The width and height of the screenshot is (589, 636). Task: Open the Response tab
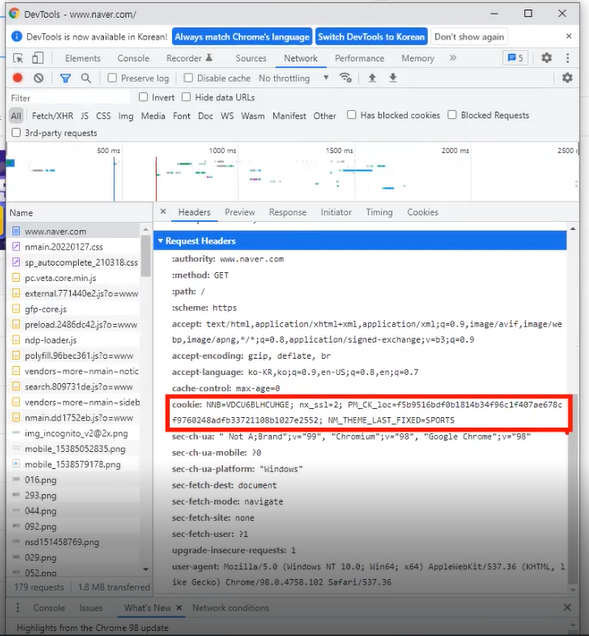click(x=288, y=212)
